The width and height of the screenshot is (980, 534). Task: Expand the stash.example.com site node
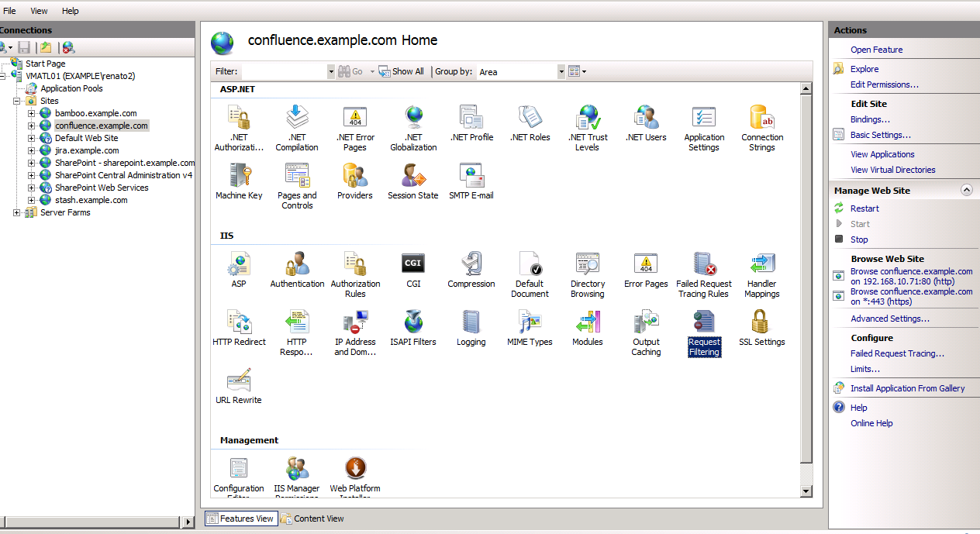[32, 200]
